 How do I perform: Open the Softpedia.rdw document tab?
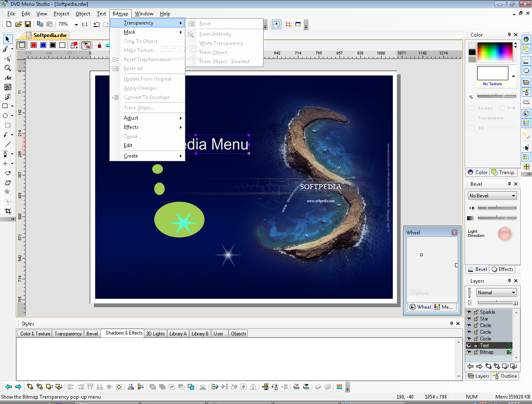(47, 35)
